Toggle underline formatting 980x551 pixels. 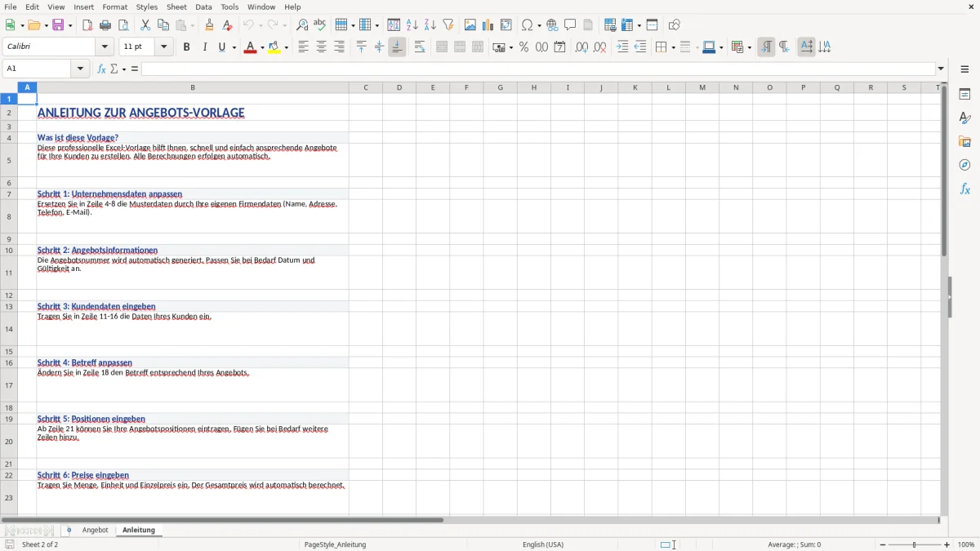click(221, 47)
